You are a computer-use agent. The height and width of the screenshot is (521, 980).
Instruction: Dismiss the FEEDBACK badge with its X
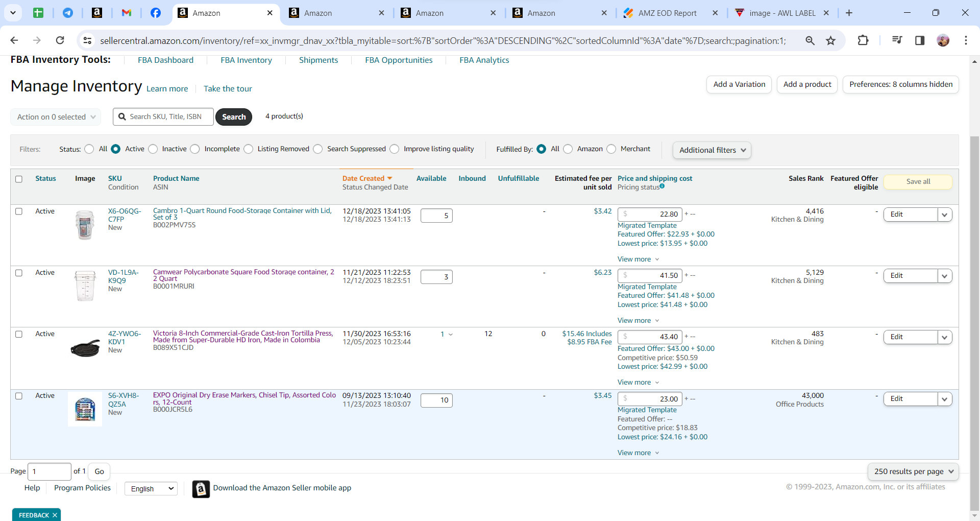(x=55, y=515)
